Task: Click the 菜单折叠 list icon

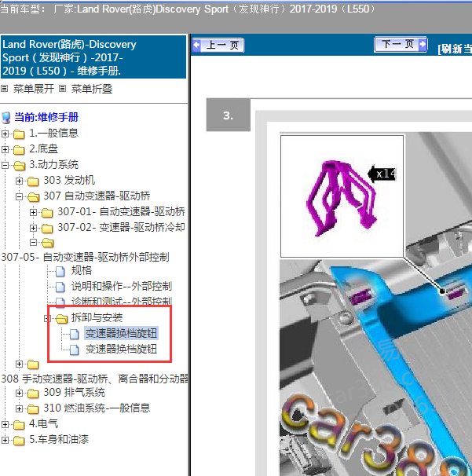Action: 62,89
